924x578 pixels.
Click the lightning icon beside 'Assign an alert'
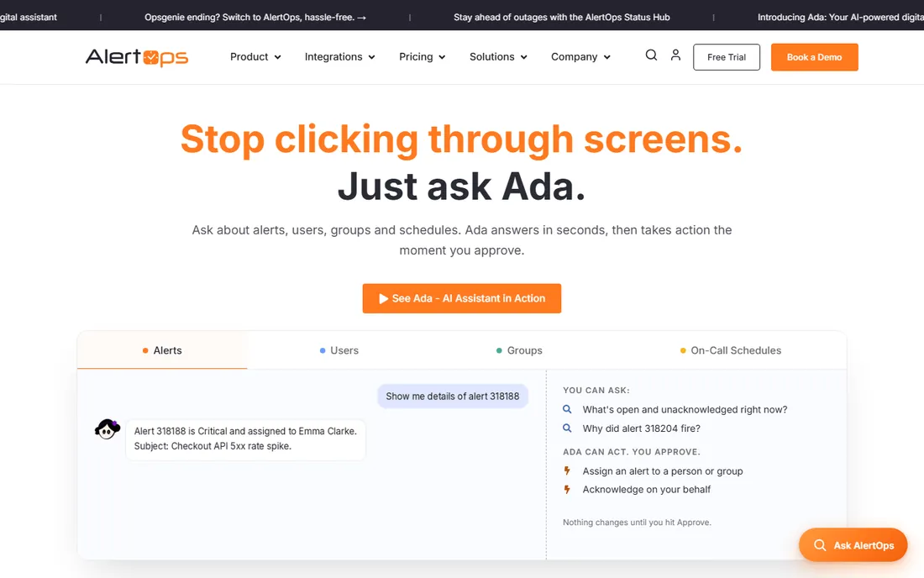[567, 470]
